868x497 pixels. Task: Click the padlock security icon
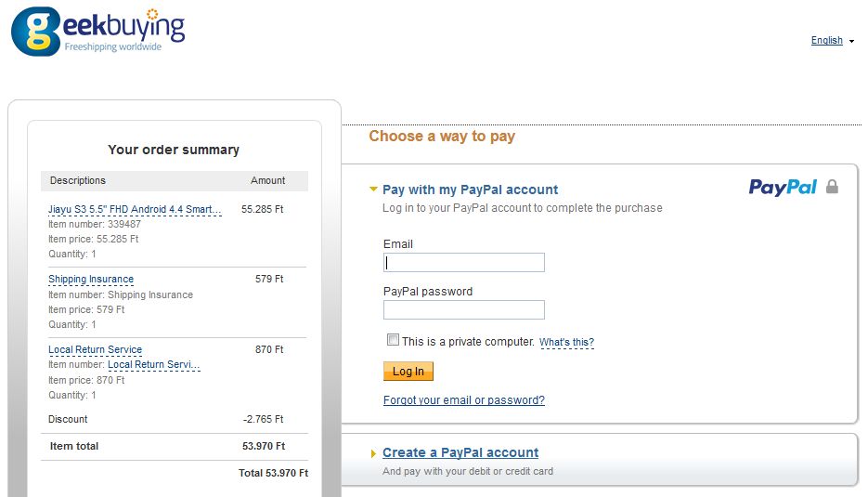tap(832, 187)
